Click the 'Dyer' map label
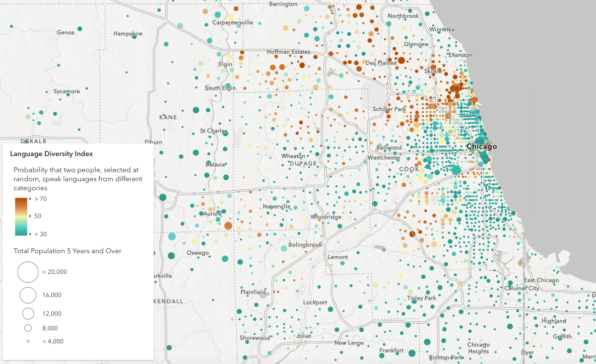The height and width of the screenshot is (364, 596). tap(527, 352)
